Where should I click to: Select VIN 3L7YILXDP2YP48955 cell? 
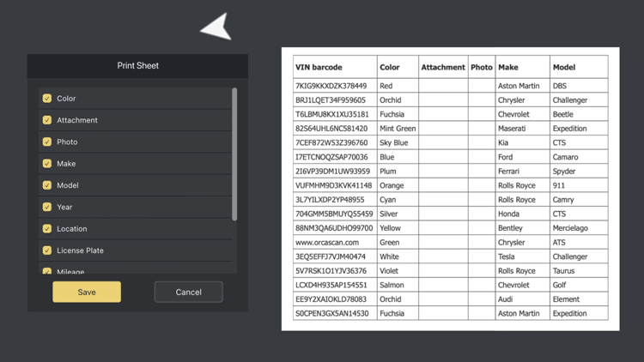coord(335,200)
